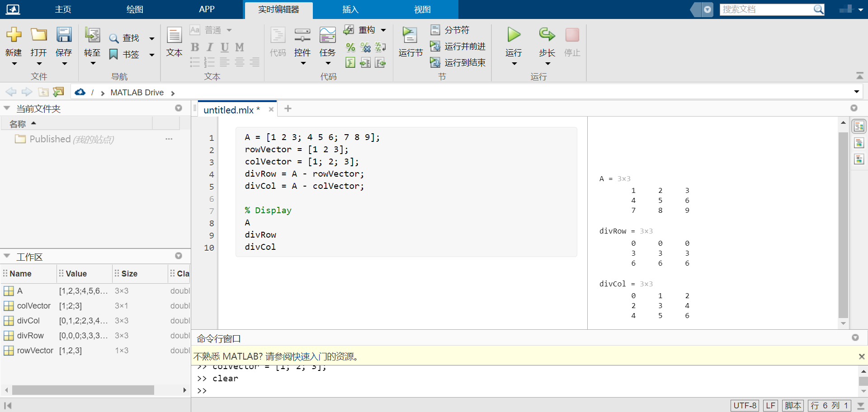Open the address bar history dropdown
Viewport: 868px width, 412px height.
click(x=856, y=92)
